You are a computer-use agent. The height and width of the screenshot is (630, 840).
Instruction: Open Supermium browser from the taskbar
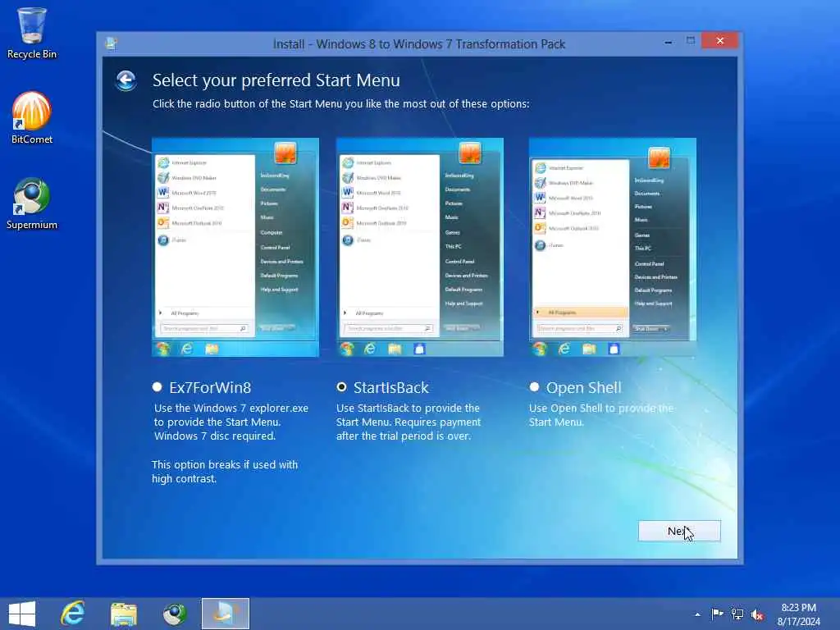(x=175, y=614)
